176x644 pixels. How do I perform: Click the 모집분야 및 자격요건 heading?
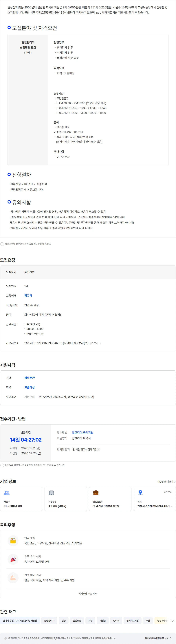(x=34, y=28)
